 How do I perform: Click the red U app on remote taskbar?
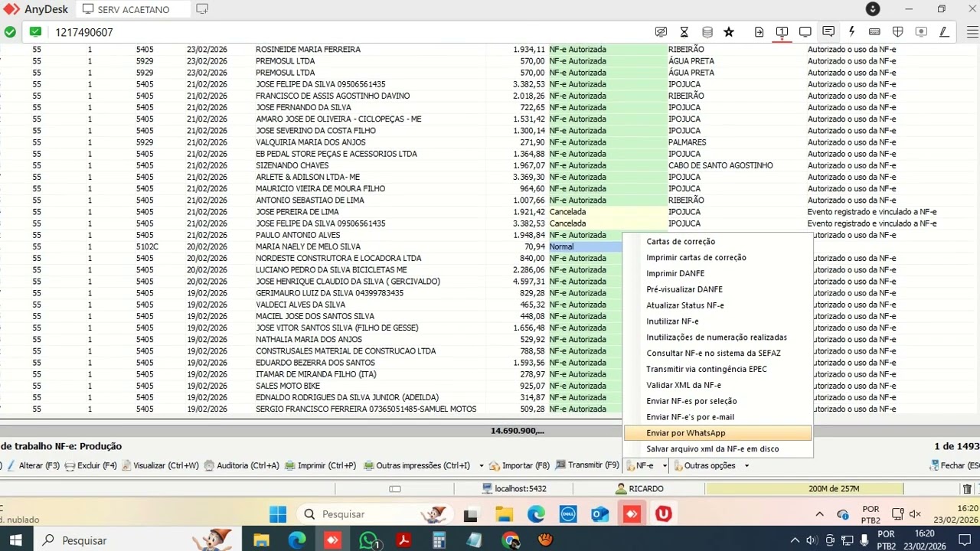[663, 514]
